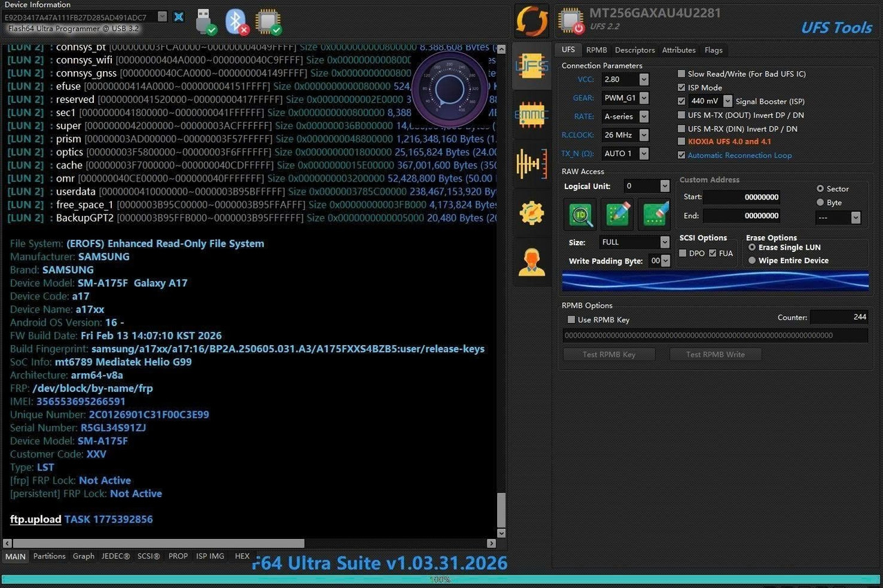
Task: Open the Graph bottom tab
Action: point(84,556)
